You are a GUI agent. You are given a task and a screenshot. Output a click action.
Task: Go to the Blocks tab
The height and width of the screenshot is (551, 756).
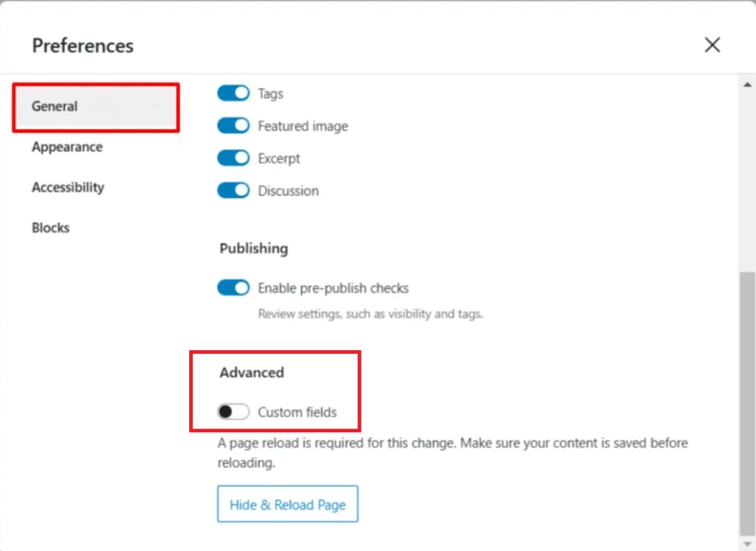click(51, 227)
